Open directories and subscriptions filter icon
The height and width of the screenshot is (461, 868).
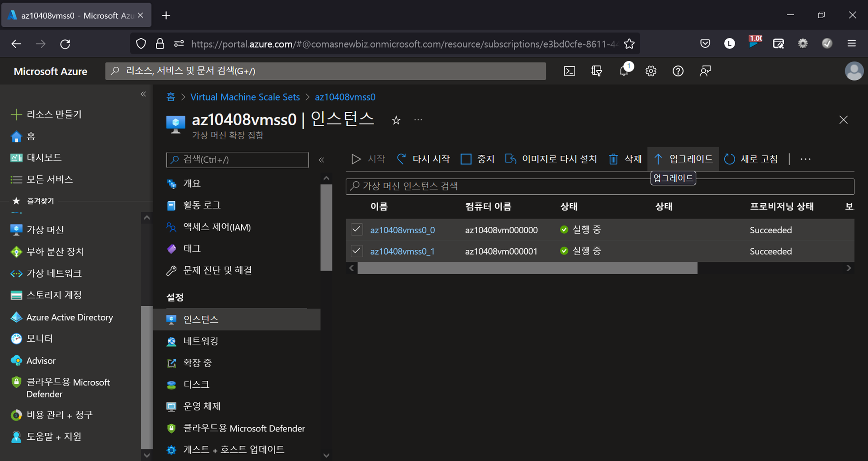pos(597,71)
